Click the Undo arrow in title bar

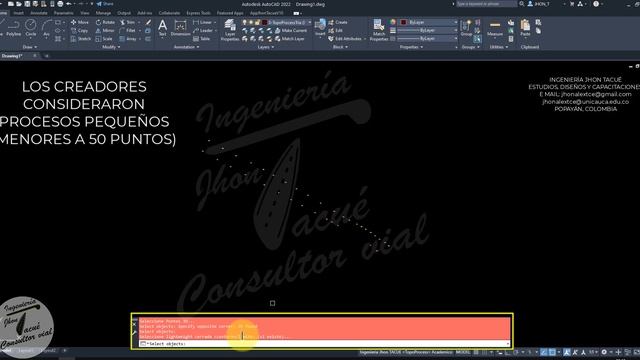(69, 4)
